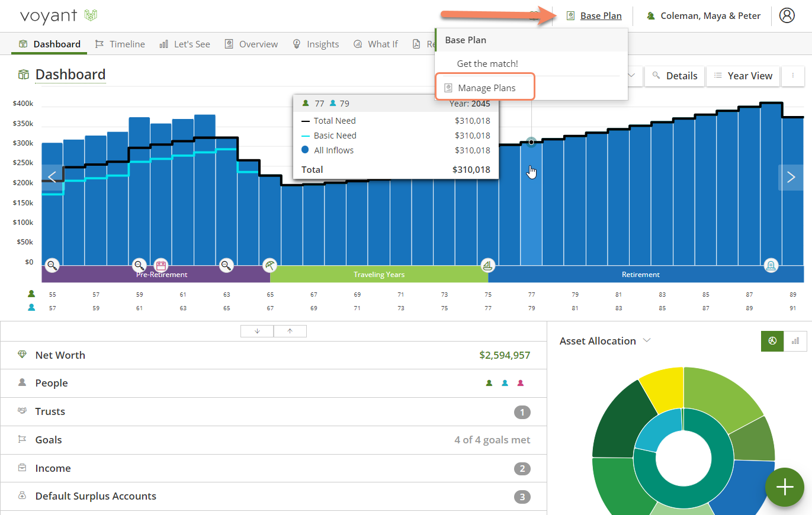Expand the chevron dropdown left of Details
This screenshot has width=812, height=515.
coord(631,76)
